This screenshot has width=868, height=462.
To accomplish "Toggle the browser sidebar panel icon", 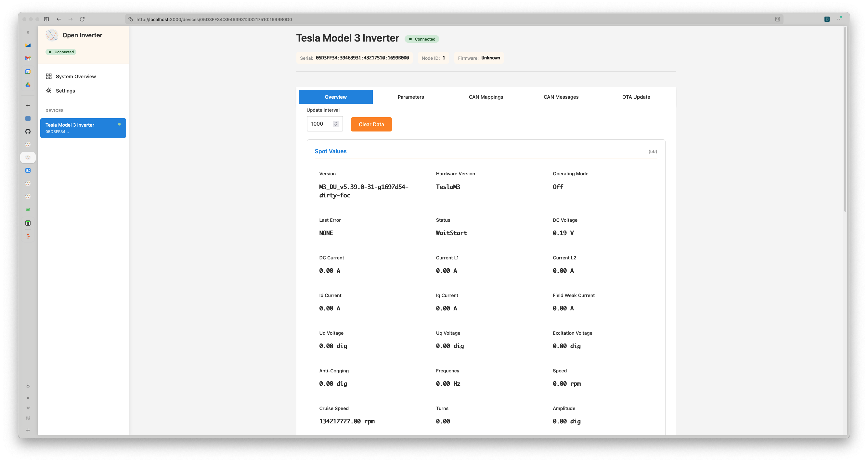I will pyautogui.click(x=46, y=19).
